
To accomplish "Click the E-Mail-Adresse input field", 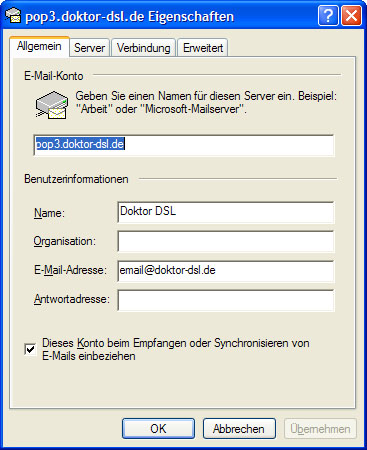I will tap(226, 271).
